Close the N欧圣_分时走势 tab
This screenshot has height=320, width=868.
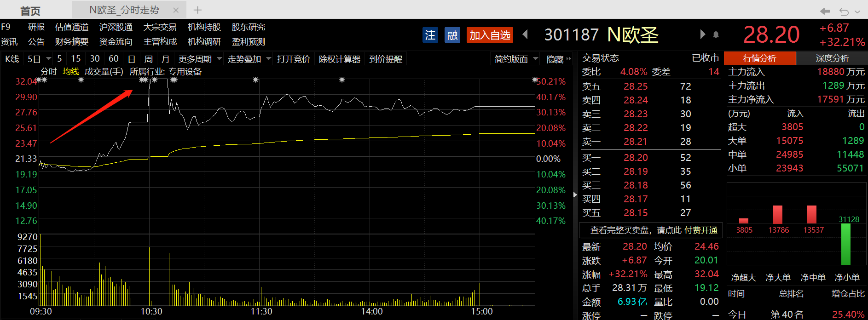click(176, 10)
